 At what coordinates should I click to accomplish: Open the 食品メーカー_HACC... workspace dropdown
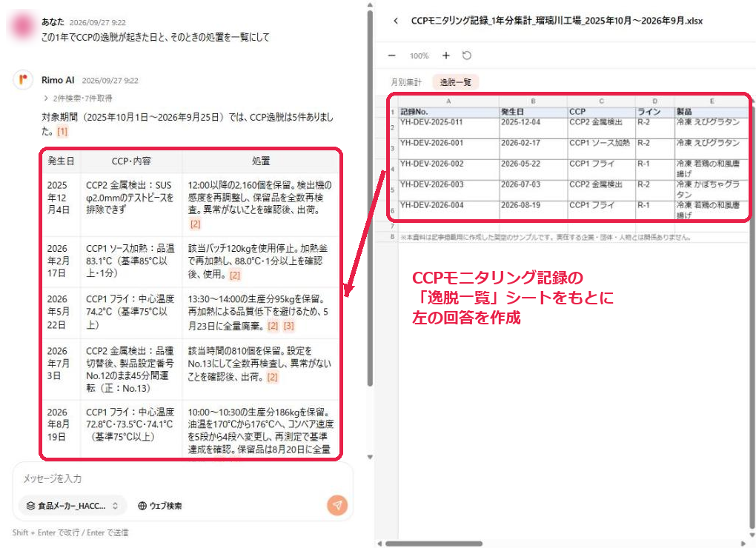click(x=73, y=506)
